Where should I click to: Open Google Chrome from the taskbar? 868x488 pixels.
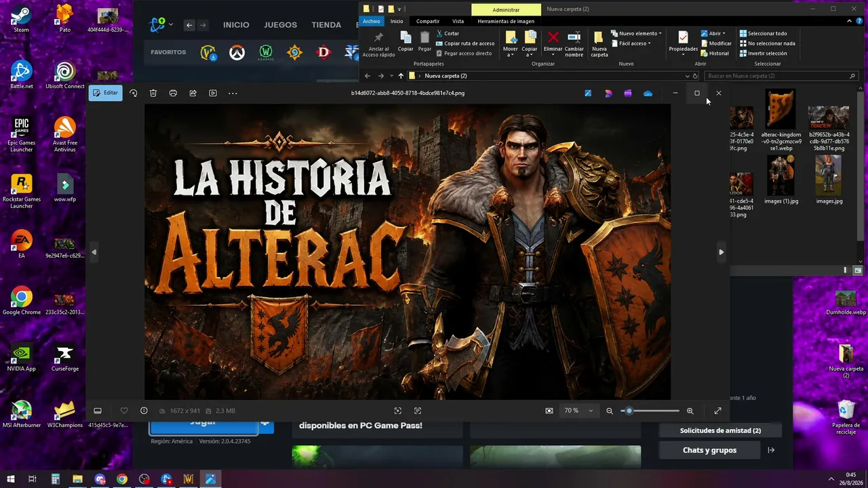[x=121, y=479]
